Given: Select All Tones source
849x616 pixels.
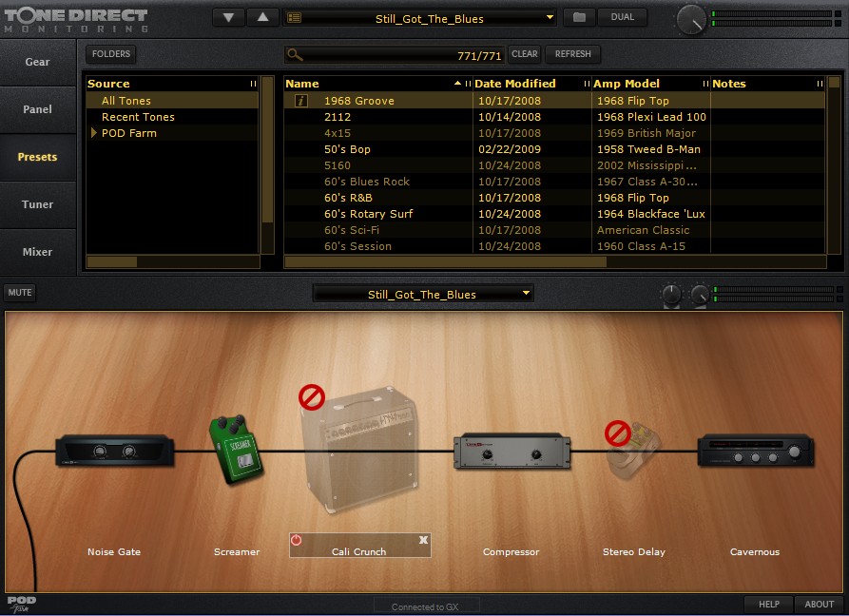Looking at the screenshot, I should (172, 101).
